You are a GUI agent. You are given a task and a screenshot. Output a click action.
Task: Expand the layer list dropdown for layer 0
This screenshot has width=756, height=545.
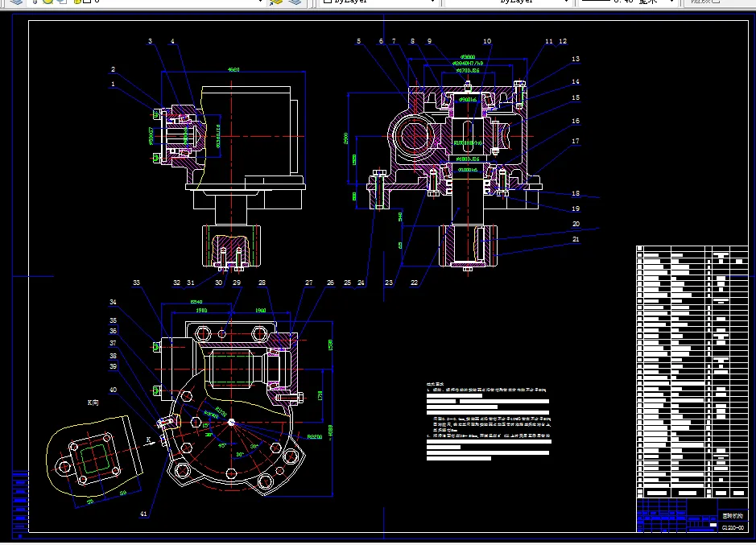tap(260, 2)
